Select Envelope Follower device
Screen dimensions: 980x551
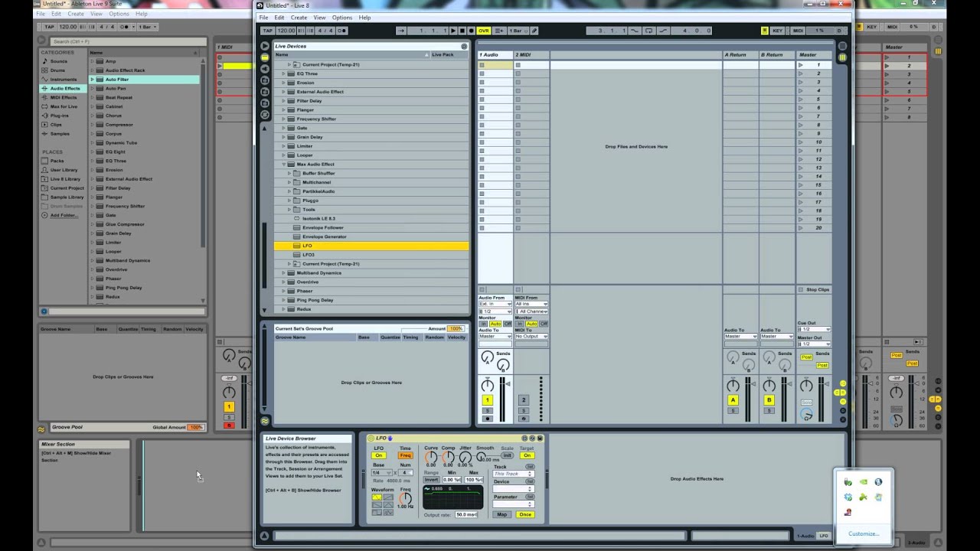(372, 227)
